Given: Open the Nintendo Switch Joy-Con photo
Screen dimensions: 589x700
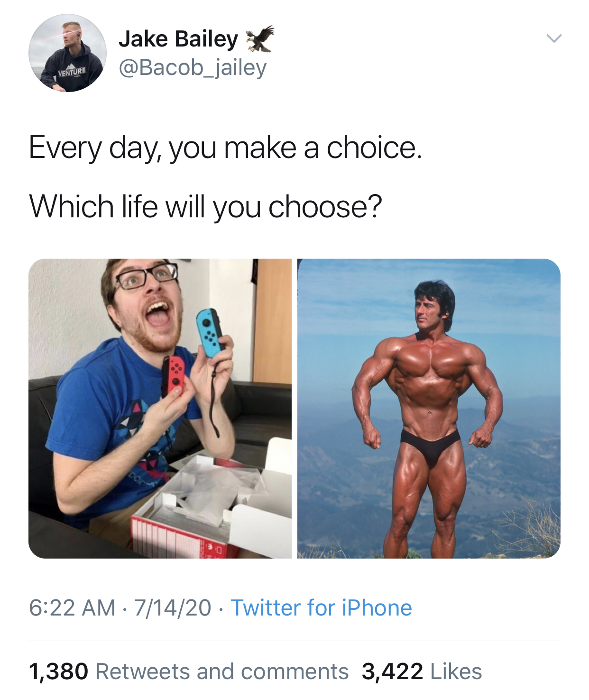Looking at the screenshot, I should click(160, 408).
